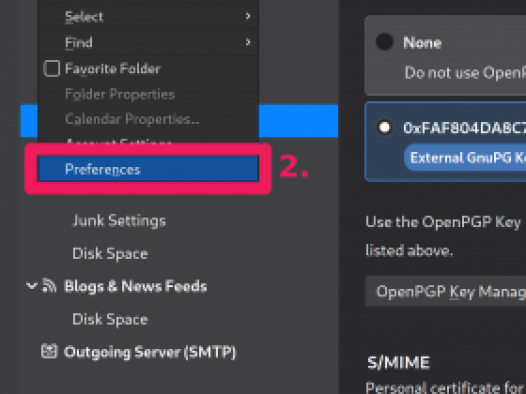
Task: Click the Blogs & News Feeds RSS icon
Action: [49, 286]
